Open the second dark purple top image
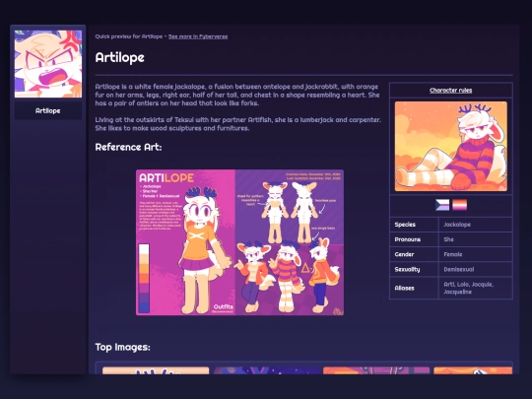532x399 pixels. (x=266, y=370)
